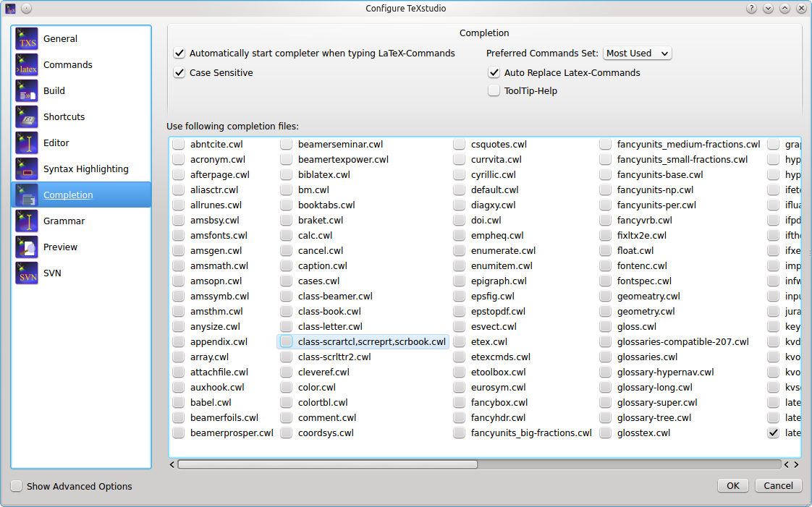Enable the amsmath.cwl completion file
Image resolution: width=812 pixels, height=507 pixels.
tap(179, 266)
